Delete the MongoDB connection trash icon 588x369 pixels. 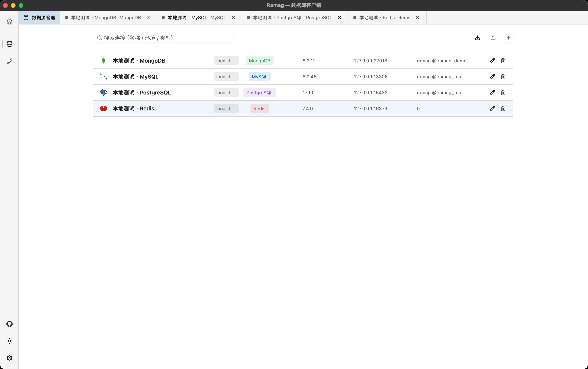click(x=503, y=61)
